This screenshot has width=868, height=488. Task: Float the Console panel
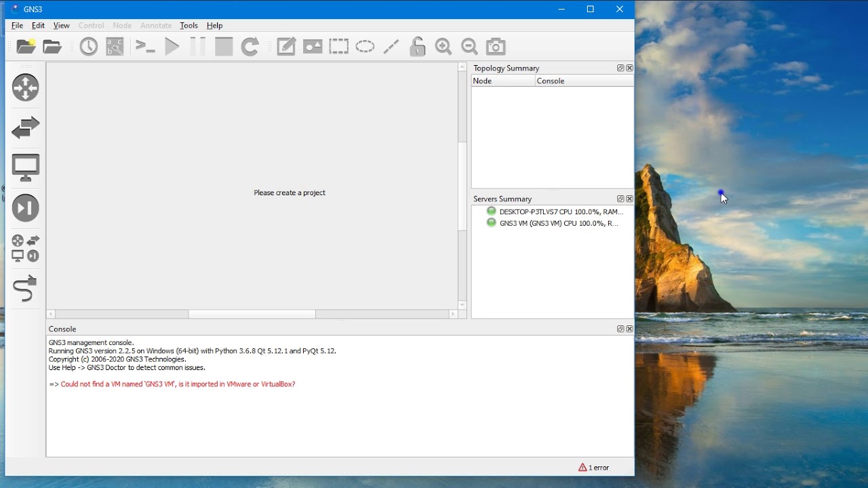coord(620,329)
